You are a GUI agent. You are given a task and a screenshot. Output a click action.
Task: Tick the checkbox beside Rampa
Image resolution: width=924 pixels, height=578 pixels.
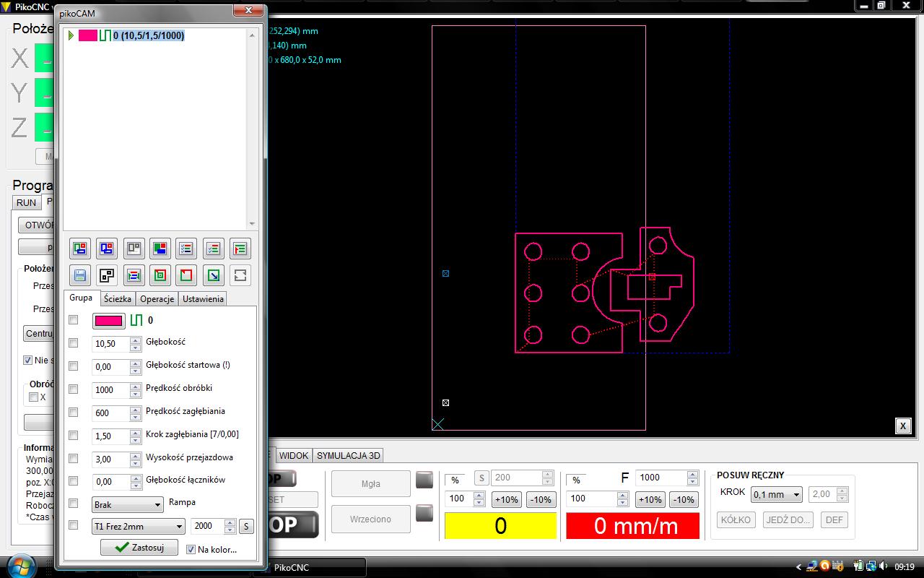tap(73, 503)
